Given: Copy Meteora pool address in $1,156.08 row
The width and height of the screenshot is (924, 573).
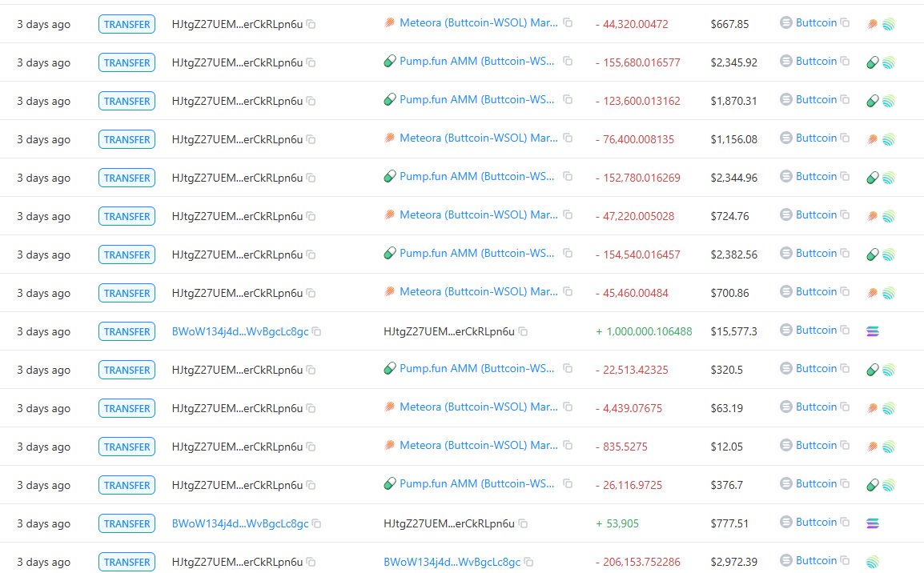Looking at the screenshot, I should [568, 138].
